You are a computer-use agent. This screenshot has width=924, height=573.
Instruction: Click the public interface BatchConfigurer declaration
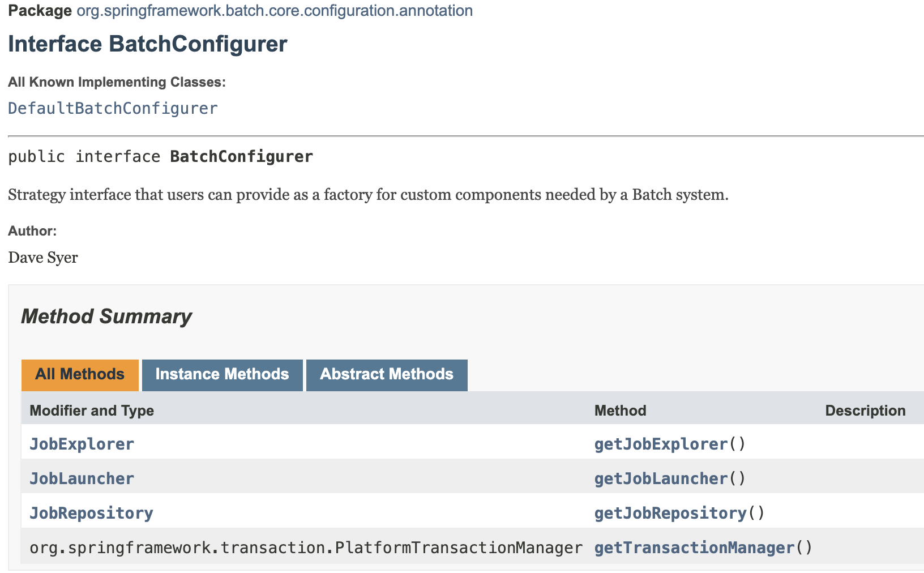point(160,156)
